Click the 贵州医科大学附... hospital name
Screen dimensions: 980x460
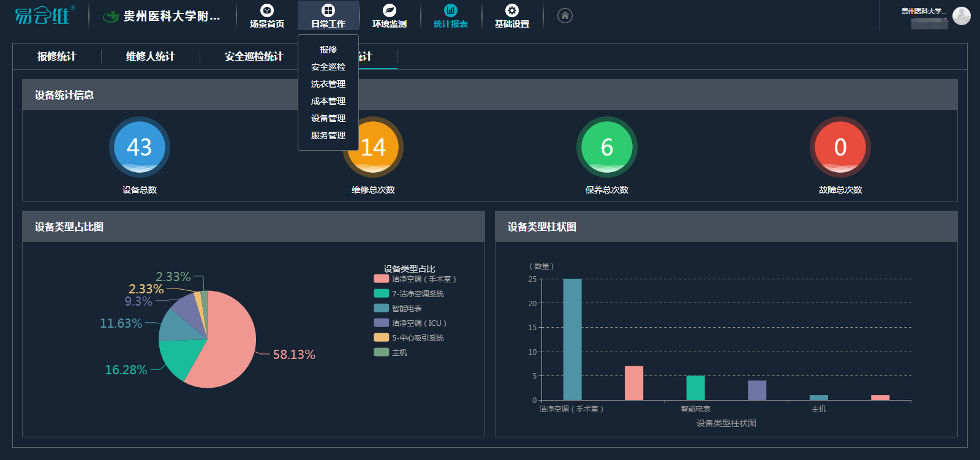[x=171, y=17]
